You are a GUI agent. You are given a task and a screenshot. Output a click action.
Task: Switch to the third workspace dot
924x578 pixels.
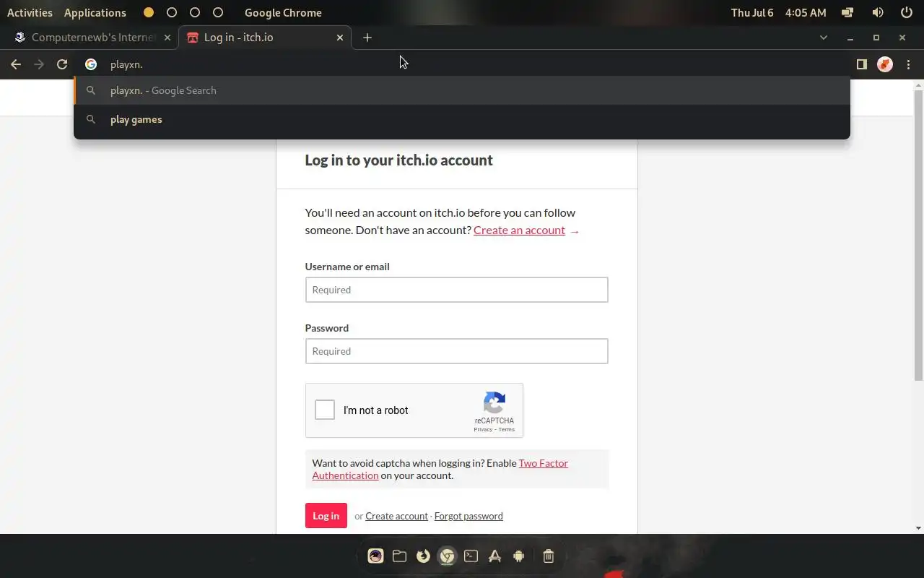[195, 12]
